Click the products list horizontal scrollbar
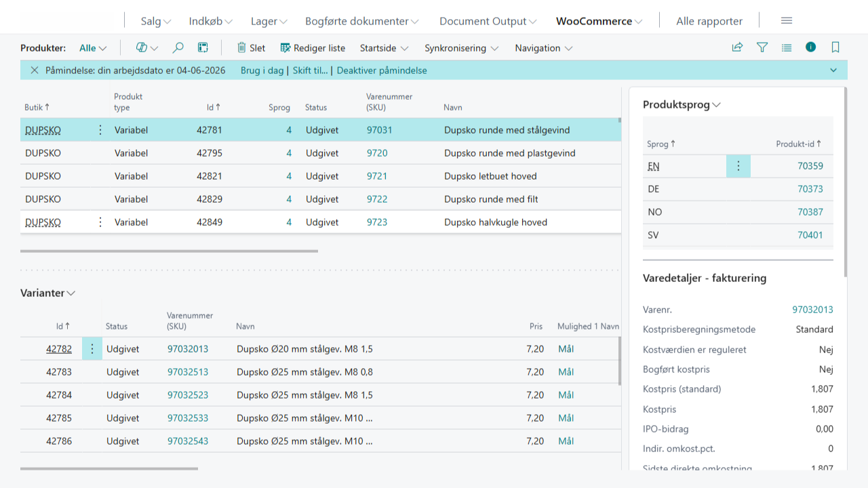This screenshot has width=868, height=488. [169, 251]
